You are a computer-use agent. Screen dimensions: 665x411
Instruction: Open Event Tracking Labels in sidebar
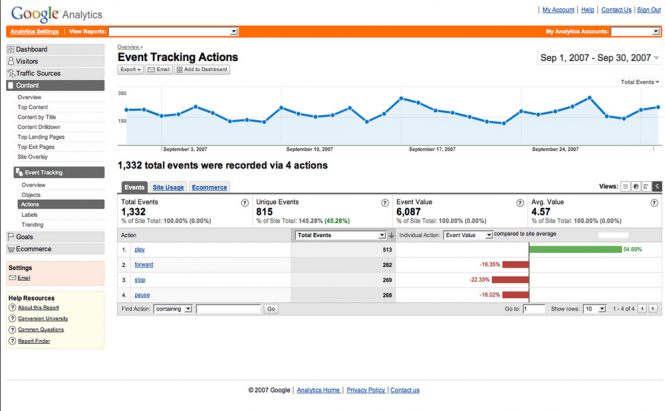point(30,215)
